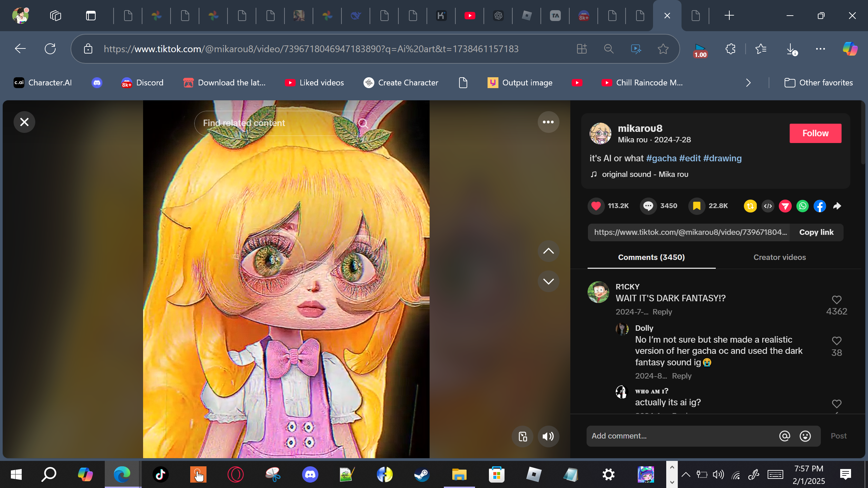The image size is (868, 488).
Task: Open Steam from the taskbar
Action: pos(422,474)
